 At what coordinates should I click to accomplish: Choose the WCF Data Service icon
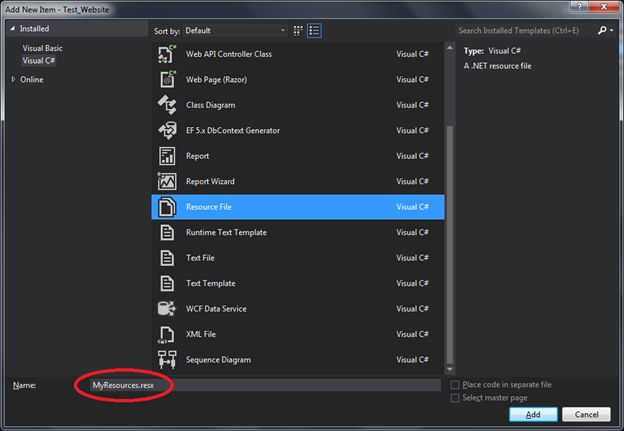[x=166, y=308]
